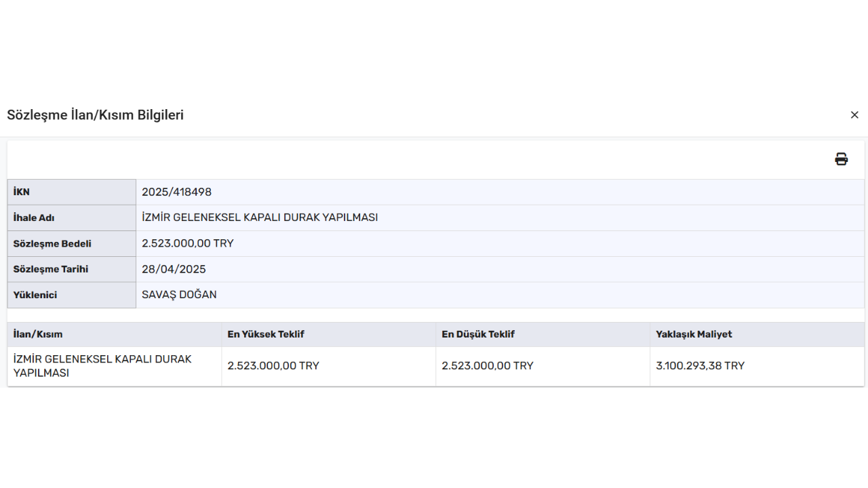This screenshot has height=488, width=868.
Task: Click the Yaklaşık Maliyet column header
Action: coord(694,334)
